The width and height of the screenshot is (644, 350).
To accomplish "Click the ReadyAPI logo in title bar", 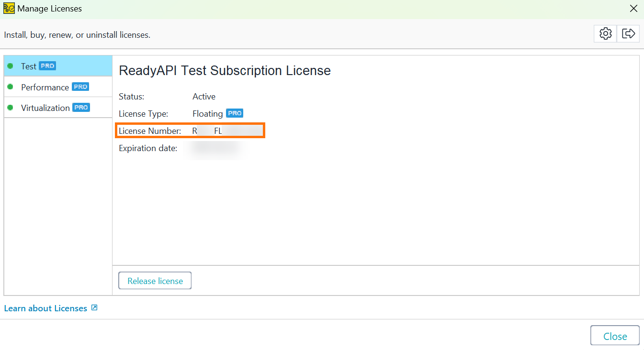I will [8, 8].
